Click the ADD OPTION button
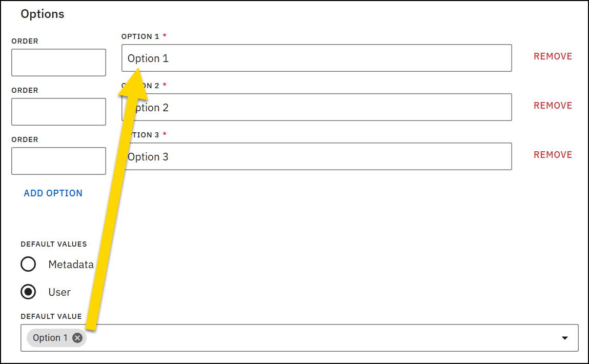Image resolution: width=589 pixels, height=364 pixels. pyautogui.click(x=53, y=193)
